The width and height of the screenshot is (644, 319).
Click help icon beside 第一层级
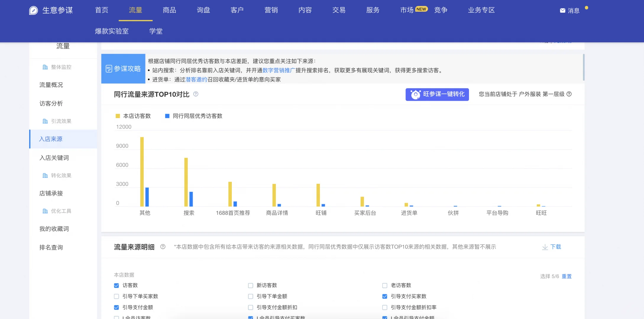[x=569, y=94]
